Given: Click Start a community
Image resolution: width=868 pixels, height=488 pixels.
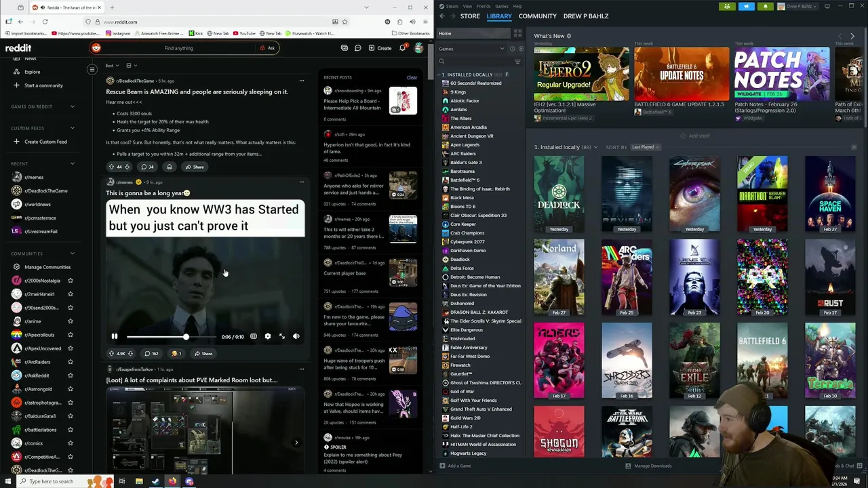Looking at the screenshot, I should [38, 85].
